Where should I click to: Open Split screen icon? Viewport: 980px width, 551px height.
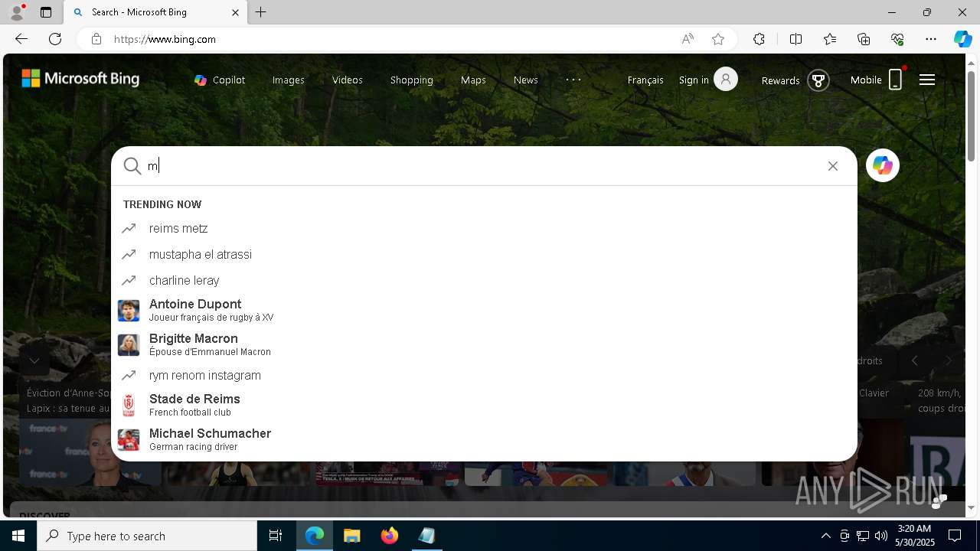tap(795, 39)
